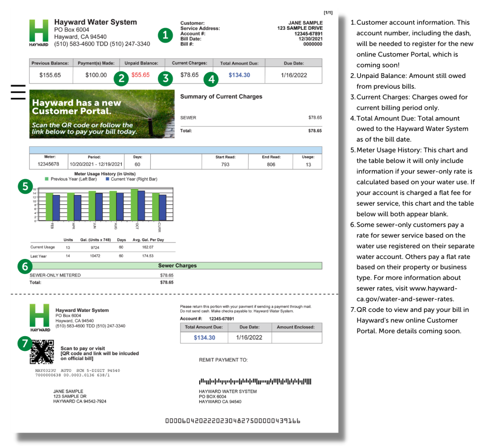The image size is (477, 448).
Task: Click marker 4 beside Total Amount Due
Action: (211, 79)
